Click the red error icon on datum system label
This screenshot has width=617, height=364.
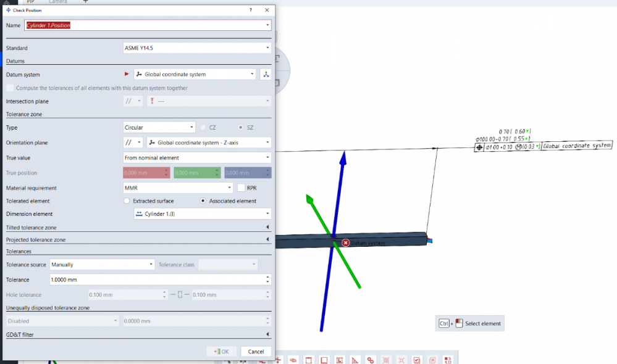[x=345, y=243]
